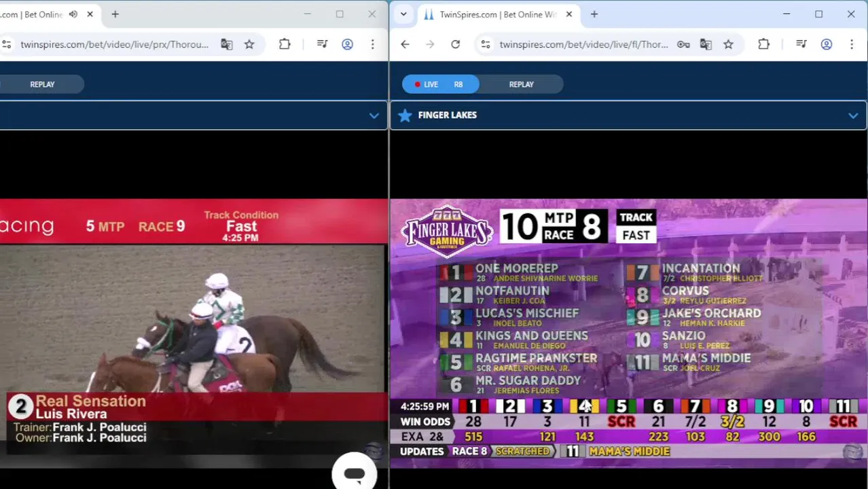Select the LIVE R8 toggle
The image size is (868, 489).
coord(440,84)
